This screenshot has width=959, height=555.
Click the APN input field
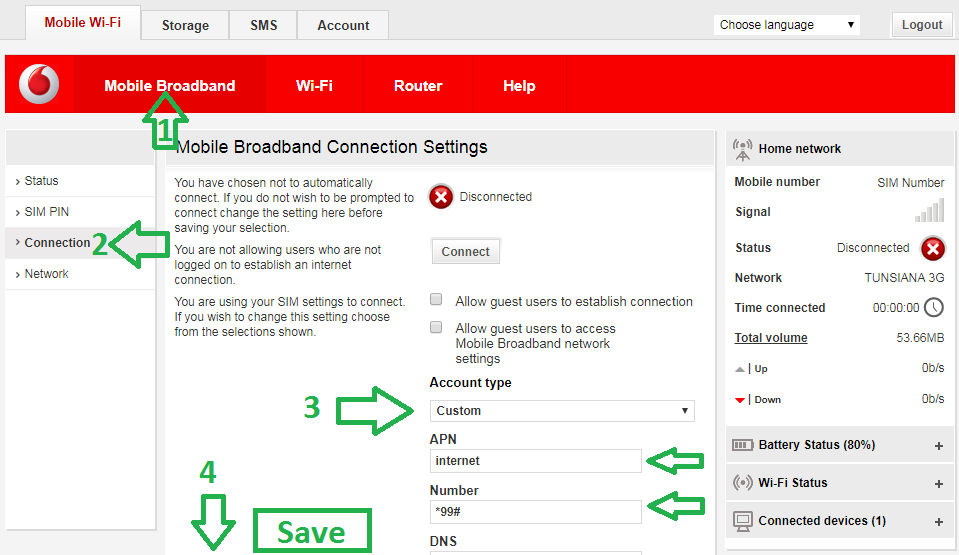[x=536, y=461]
